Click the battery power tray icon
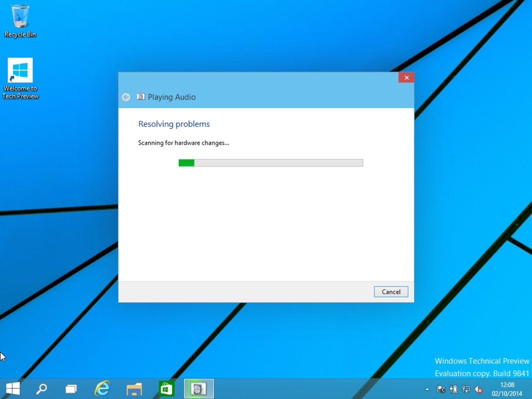Viewport: 532px width, 399px height. (x=453, y=389)
